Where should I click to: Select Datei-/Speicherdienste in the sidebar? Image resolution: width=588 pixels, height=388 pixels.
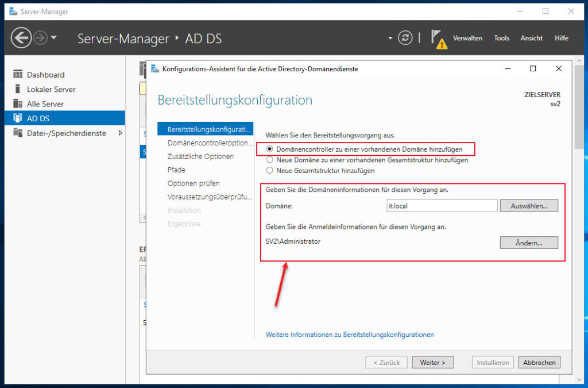(x=64, y=133)
